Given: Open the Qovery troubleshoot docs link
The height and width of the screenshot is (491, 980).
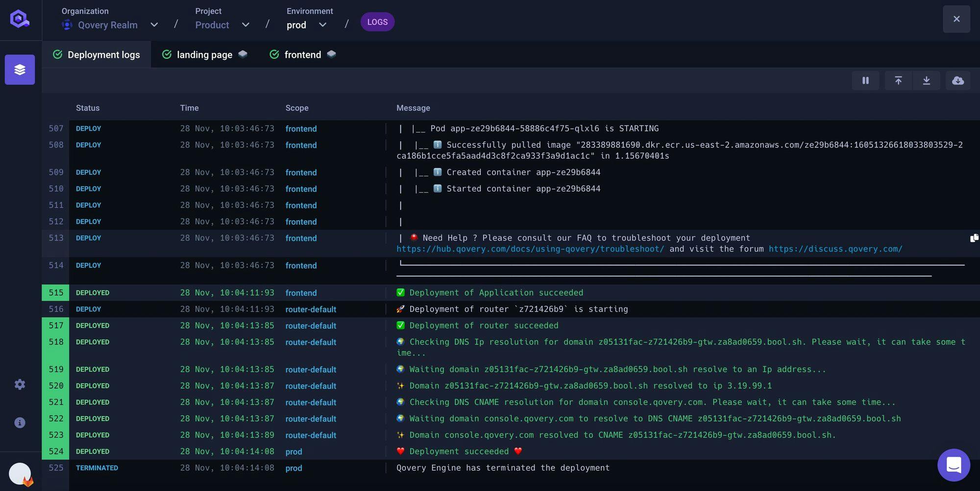Looking at the screenshot, I should [x=530, y=249].
